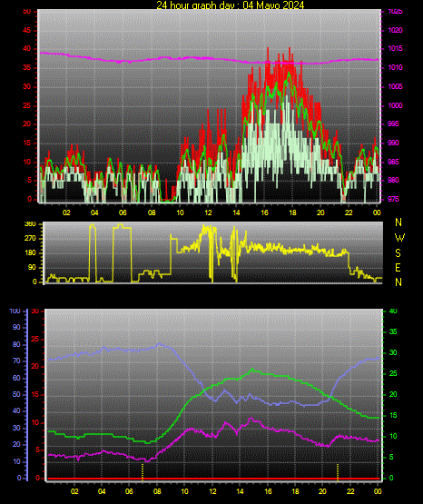
Task: Click the 270 degree wind direction label
Action: pyautogui.click(x=30, y=239)
